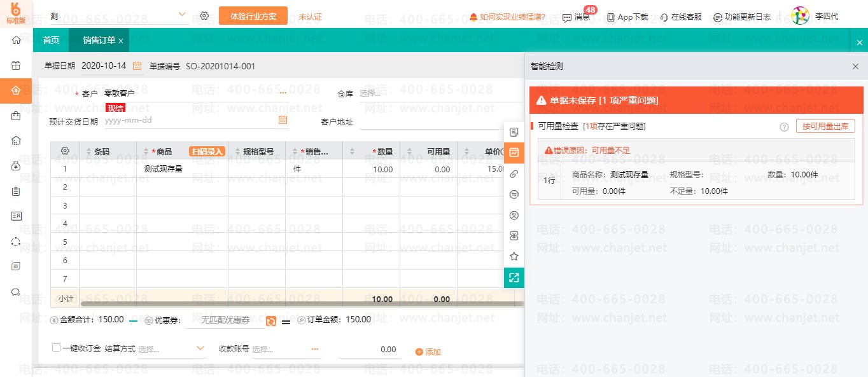The width and height of the screenshot is (868, 377).
Task: Click the 体验行业方案 button
Action: point(253,16)
